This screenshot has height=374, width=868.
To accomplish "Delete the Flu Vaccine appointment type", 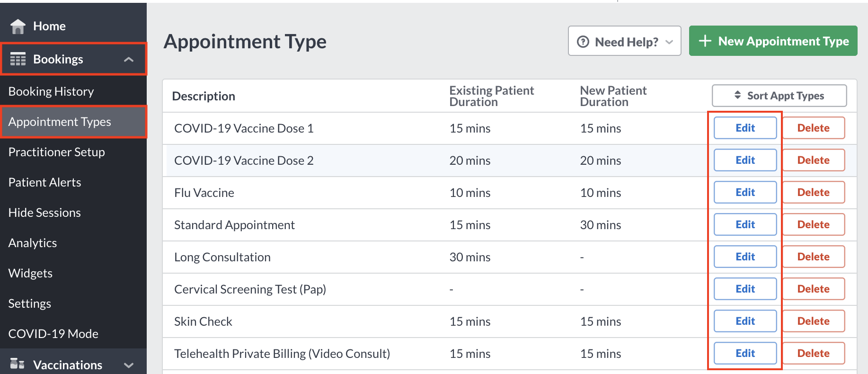I will point(813,192).
